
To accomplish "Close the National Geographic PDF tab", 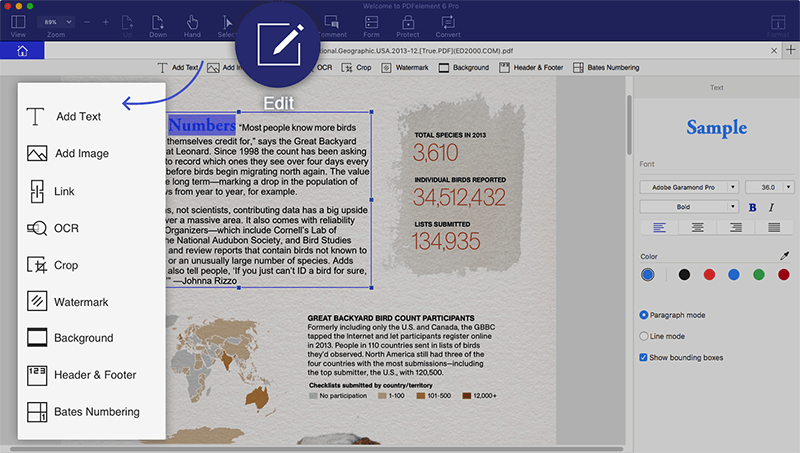I will 774,51.
